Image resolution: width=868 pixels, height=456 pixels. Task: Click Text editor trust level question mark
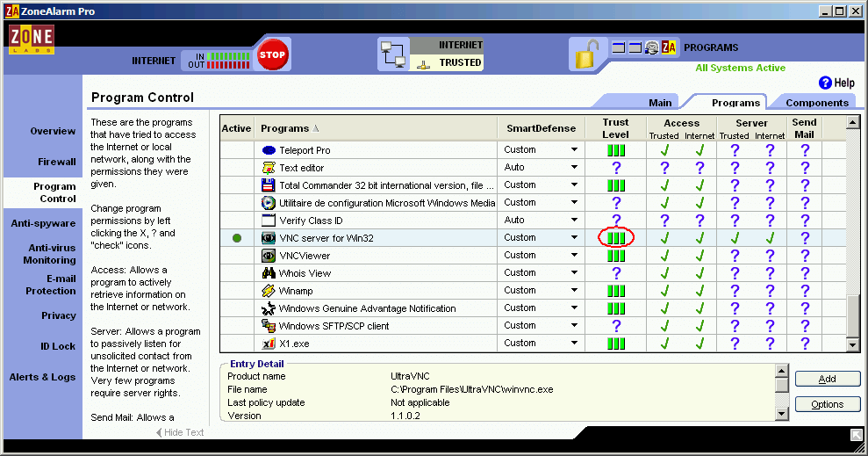coord(616,168)
